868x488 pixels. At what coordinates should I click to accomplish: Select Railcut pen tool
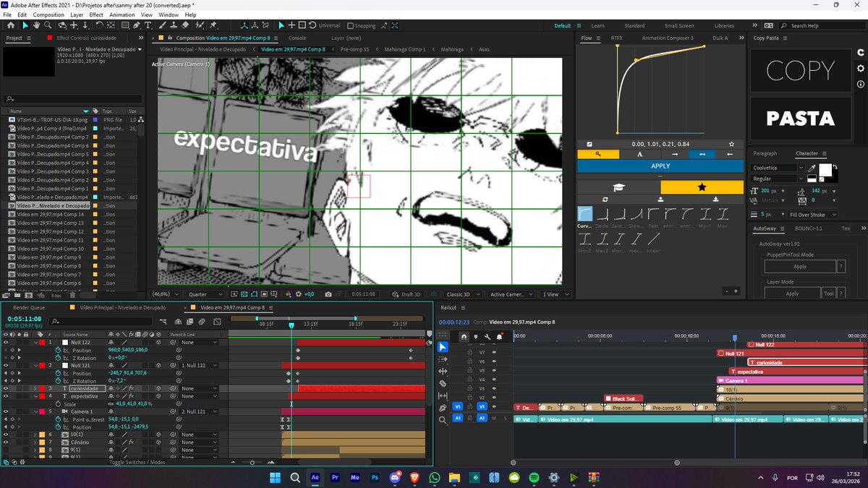[443, 408]
